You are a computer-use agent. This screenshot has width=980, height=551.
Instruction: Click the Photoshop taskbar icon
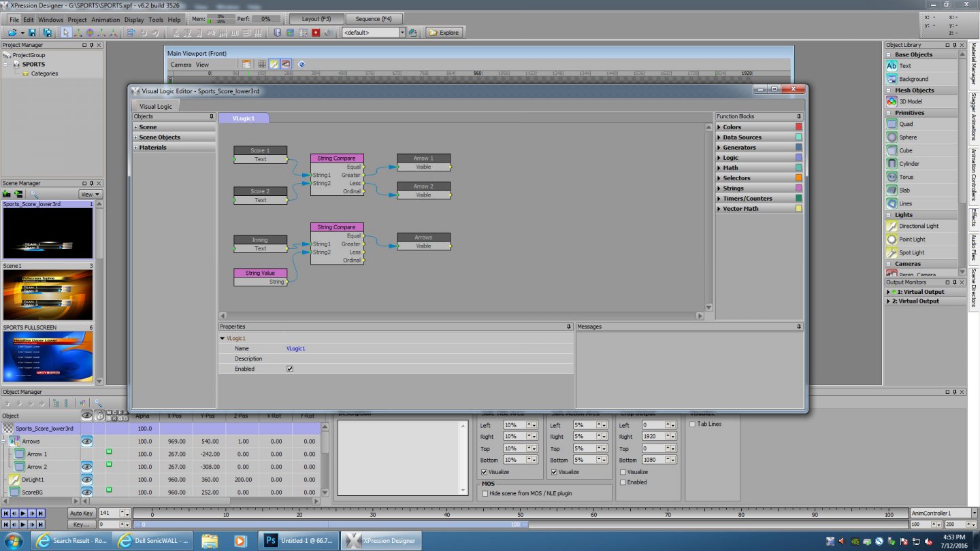pos(271,541)
